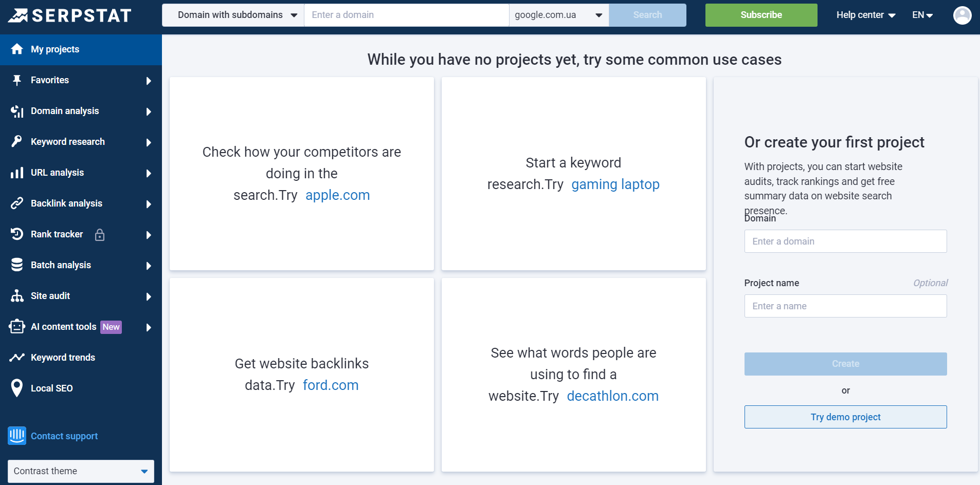Image resolution: width=980 pixels, height=485 pixels.
Task: Focus the top bar Enter a domain field
Action: point(407,15)
